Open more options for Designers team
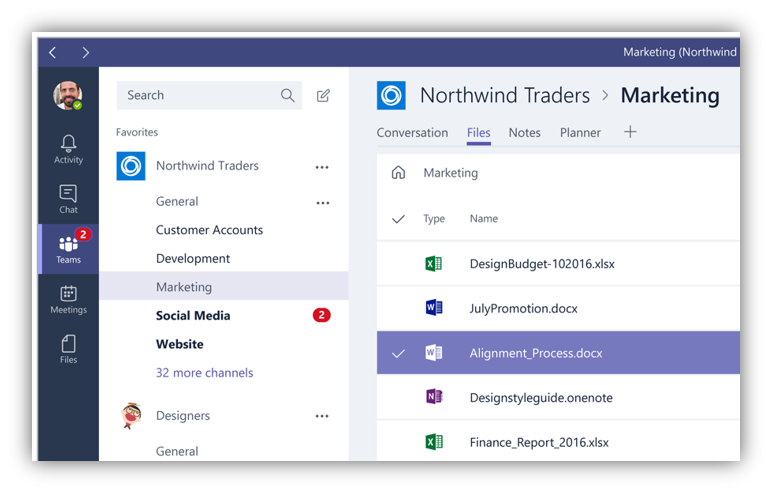 click(322, 416)
